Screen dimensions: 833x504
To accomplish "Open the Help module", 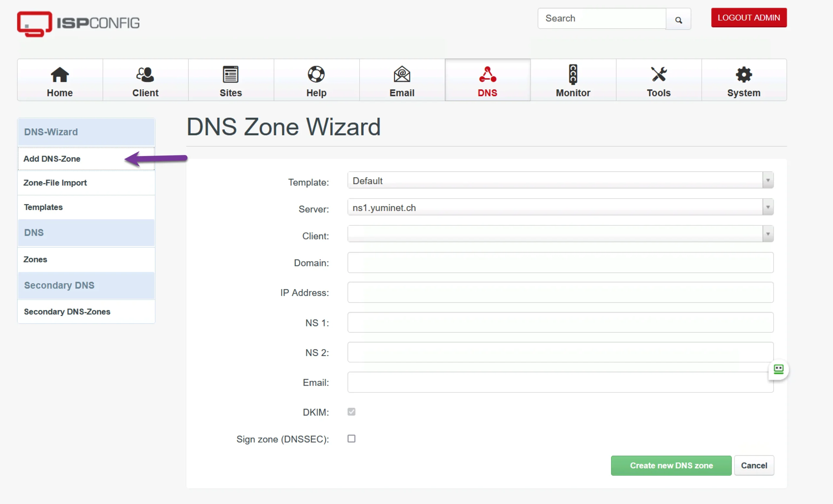I will [x=316, y=80].
